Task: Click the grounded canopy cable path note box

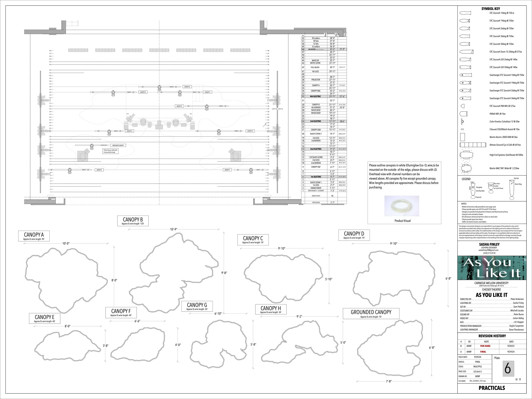Action: click(110, 151)
